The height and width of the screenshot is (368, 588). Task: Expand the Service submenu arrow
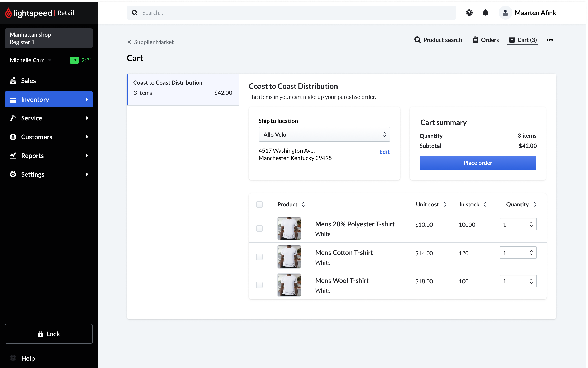87,118
